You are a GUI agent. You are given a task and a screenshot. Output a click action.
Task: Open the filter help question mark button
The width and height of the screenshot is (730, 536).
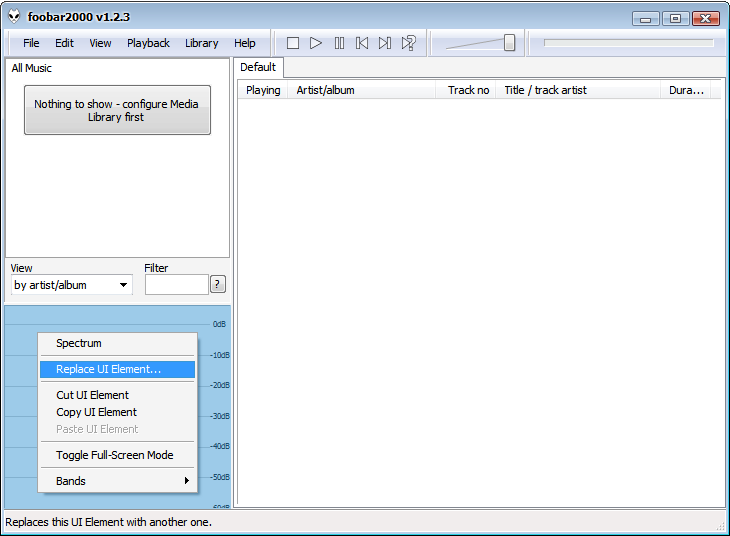217,284
